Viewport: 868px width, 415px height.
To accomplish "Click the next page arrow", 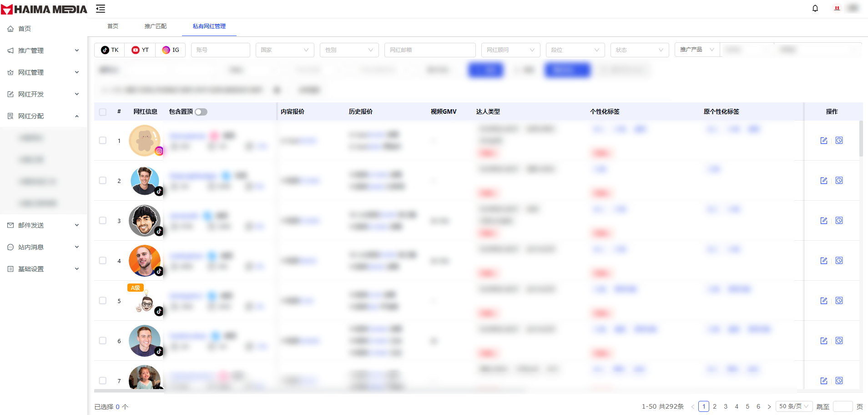I will tap(769, 407).
